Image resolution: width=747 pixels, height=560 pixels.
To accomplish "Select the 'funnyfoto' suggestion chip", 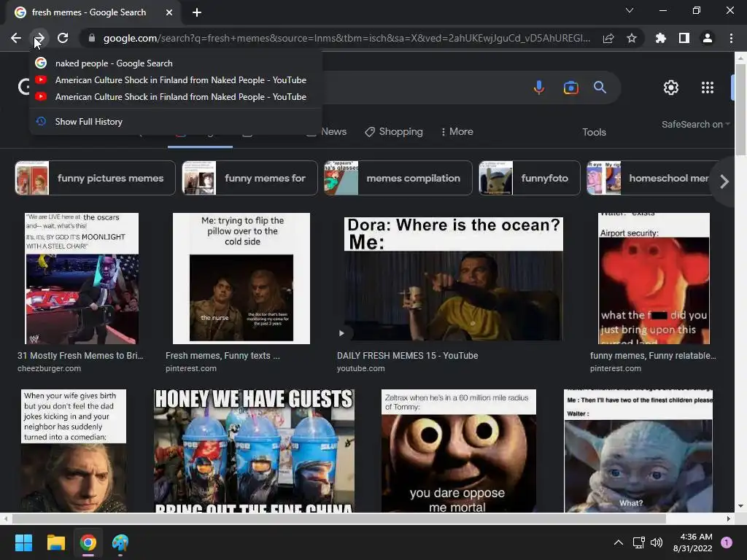I will pyautogui.click(x=530, y=178).
